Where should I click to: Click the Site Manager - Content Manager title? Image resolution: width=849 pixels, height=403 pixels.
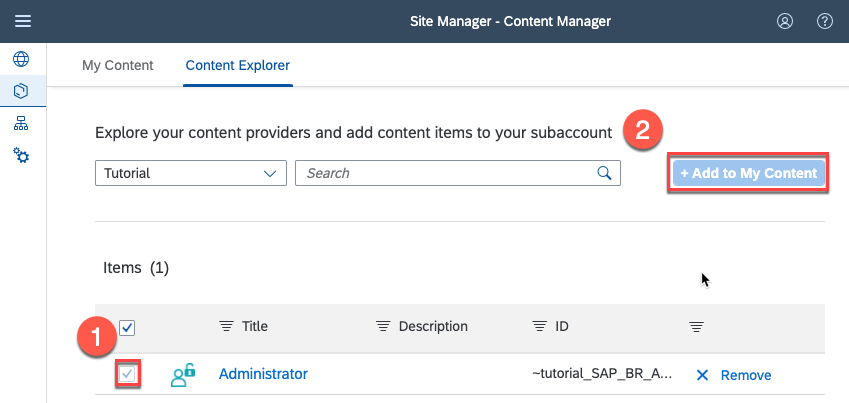(510, 22)
